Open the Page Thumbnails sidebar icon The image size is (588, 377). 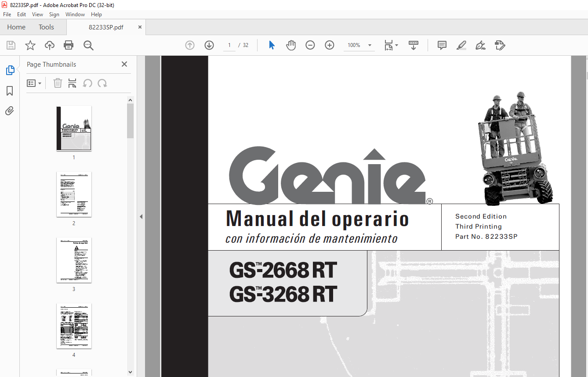(x=10, y=70)
